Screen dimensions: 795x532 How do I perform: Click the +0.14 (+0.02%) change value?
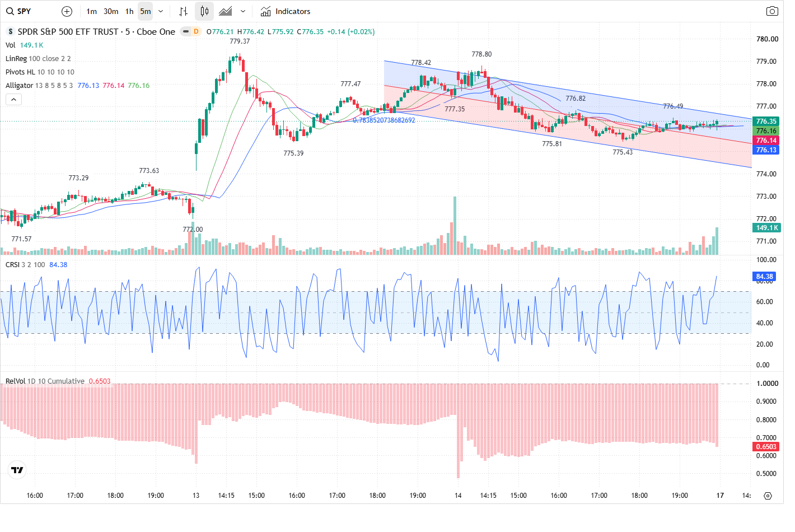tap(350, 32)
